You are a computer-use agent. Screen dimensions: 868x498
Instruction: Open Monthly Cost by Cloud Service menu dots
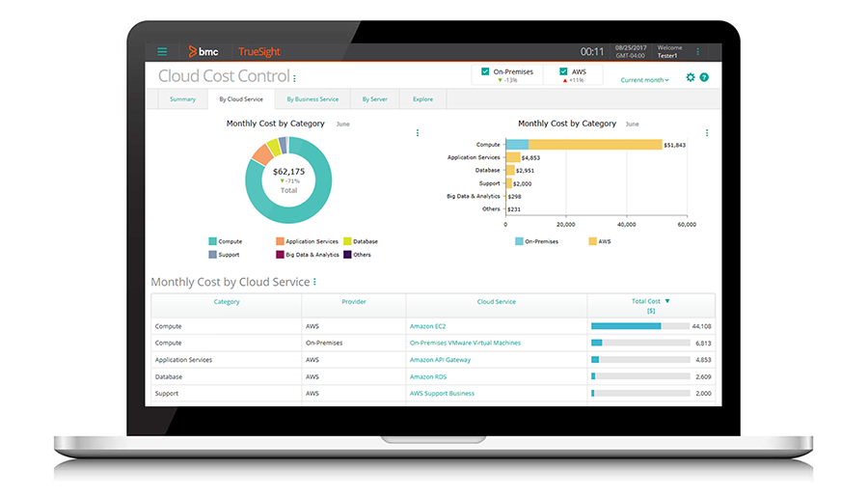pyautogui.click(x=314, y=282)
